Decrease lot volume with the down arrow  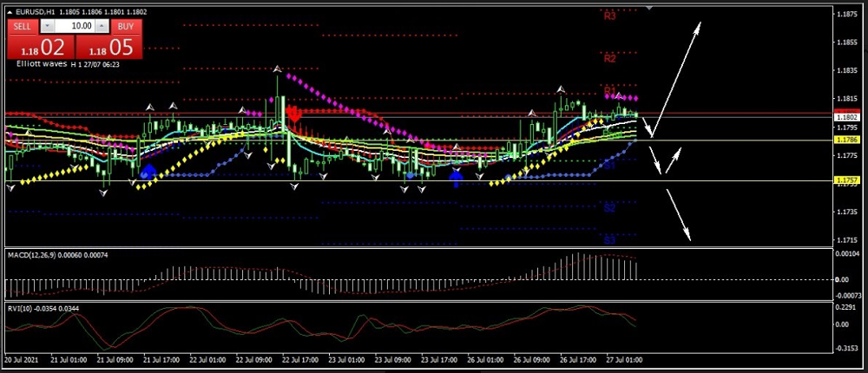47,26
